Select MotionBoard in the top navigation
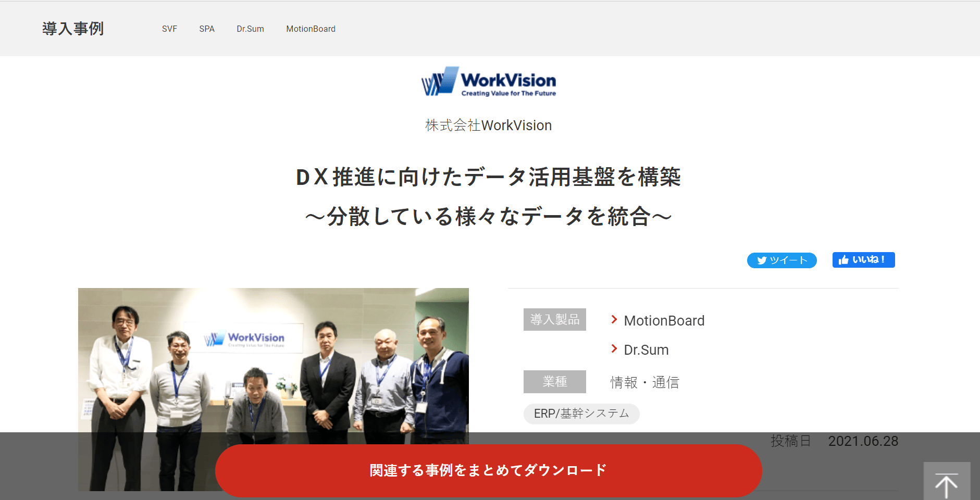Viewport: 980px width, 500px height. coord(311,29)
